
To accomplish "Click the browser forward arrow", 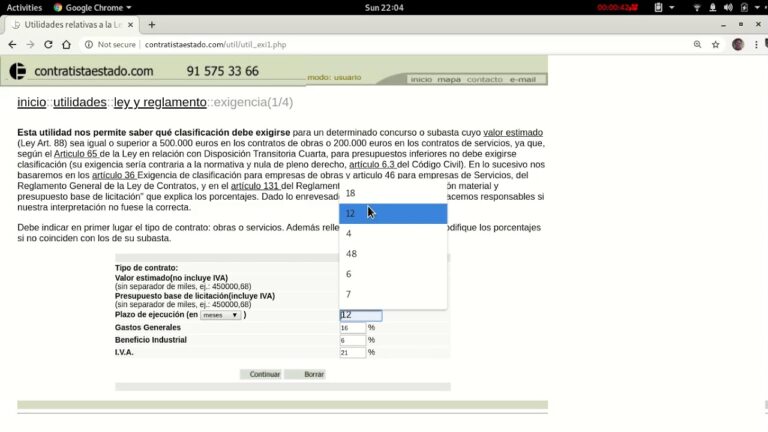I will (x=30, y=45).
